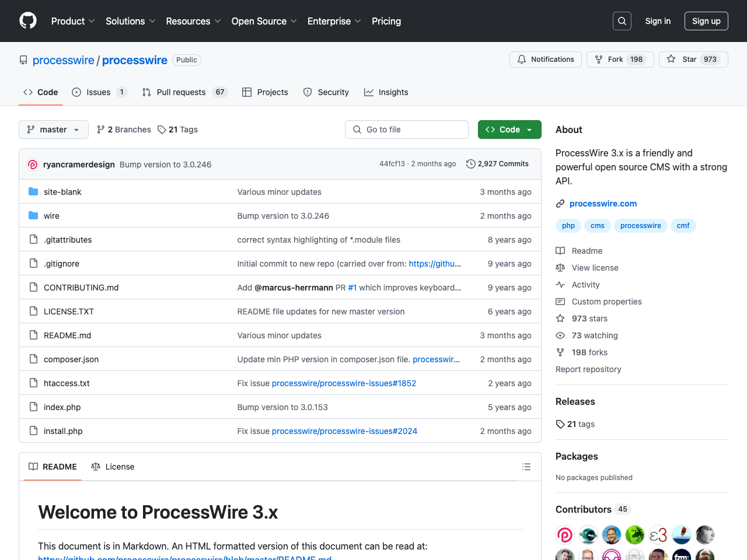This screenshot has width=747, height=560.
Task: Open the composer.json file
Action: (x=71, y=359)
